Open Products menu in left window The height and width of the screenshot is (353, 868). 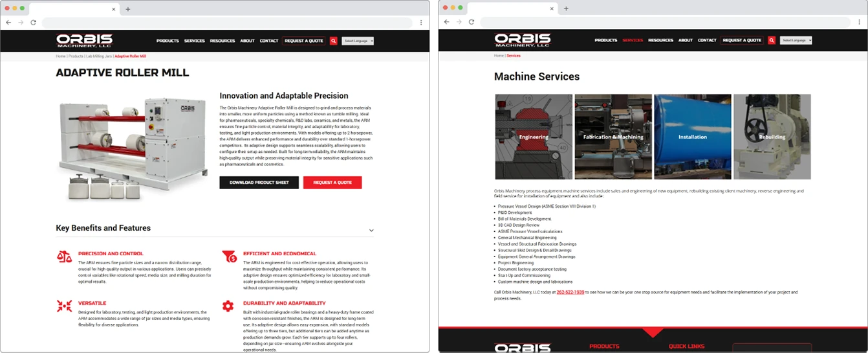[x=168, y=41]
